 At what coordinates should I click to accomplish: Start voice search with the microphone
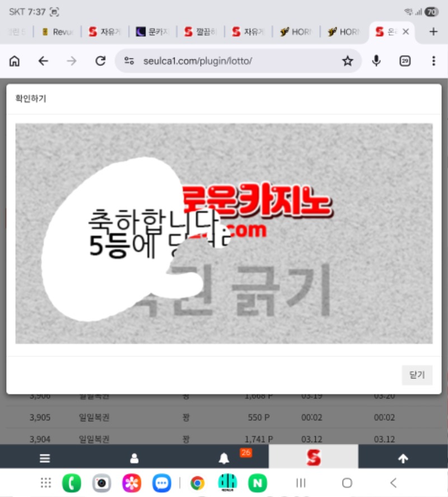tap(377, 61)
